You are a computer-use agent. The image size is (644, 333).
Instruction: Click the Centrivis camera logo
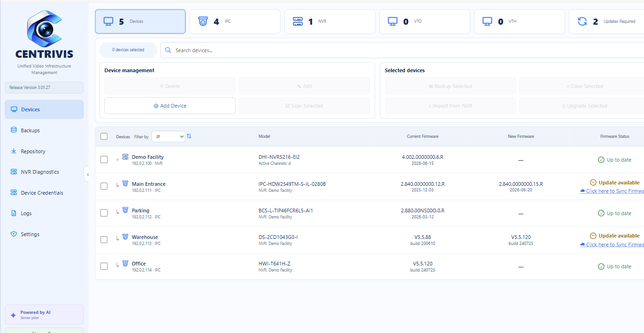tap(44, 28)
